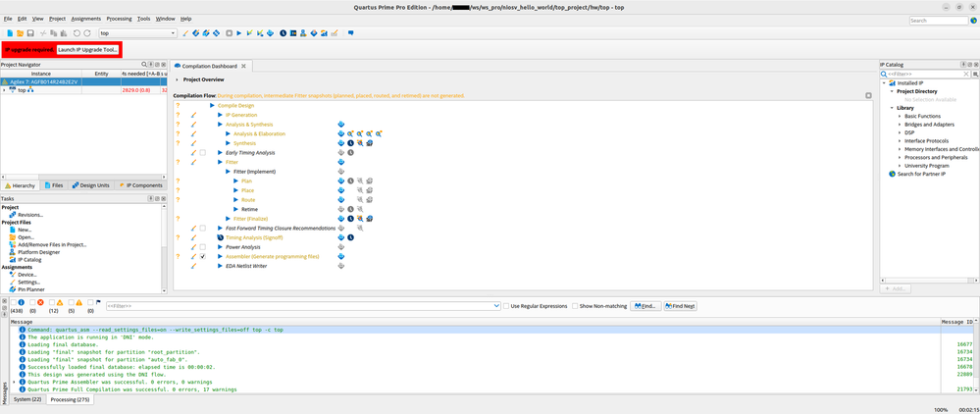Click Launch IP Upgrade Tool button
The image size is (980, 414).
[x=87, y=49]
